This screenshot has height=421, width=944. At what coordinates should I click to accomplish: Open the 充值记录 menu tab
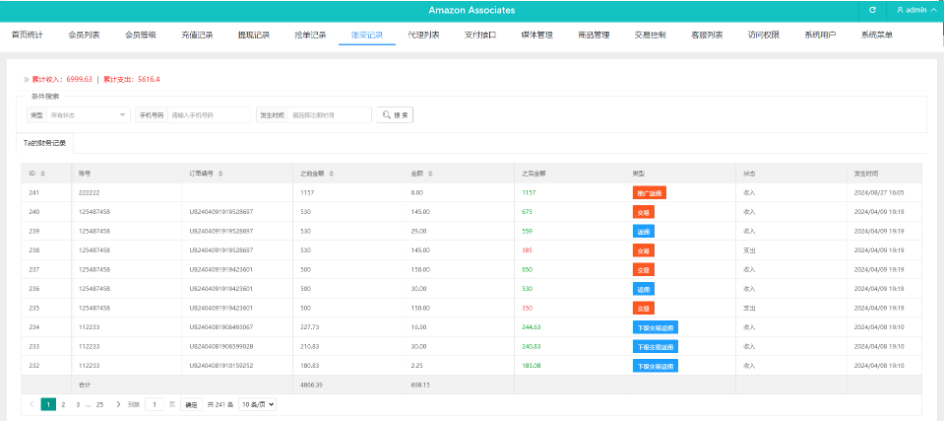tap(197, 35)
